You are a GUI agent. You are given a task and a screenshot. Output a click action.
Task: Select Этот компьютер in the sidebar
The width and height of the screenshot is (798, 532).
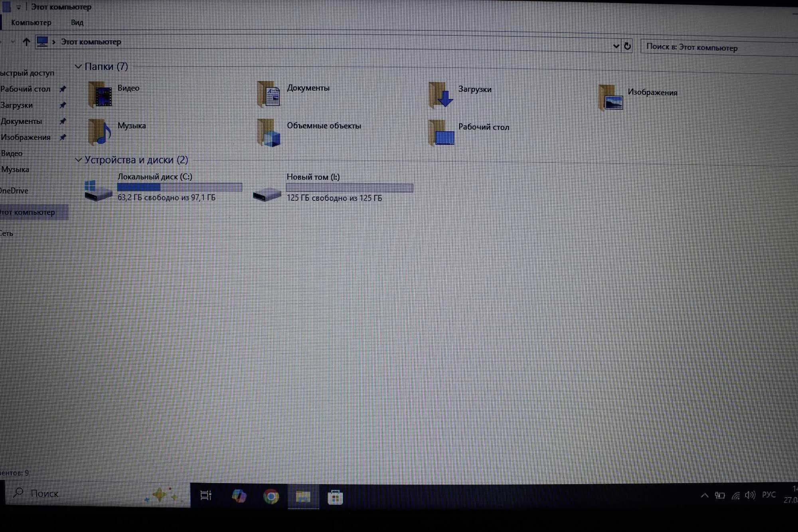[x=27, y=212]
